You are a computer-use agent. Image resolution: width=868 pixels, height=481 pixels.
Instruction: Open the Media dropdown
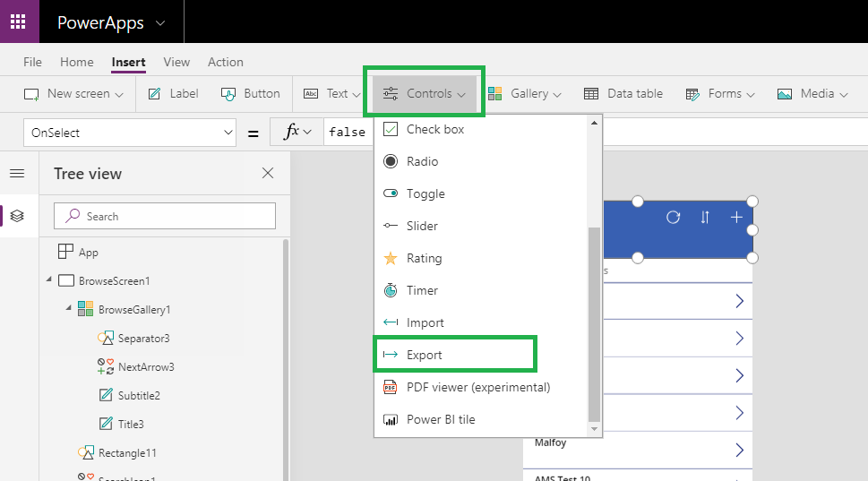pyautogui.click(x=812, y=93)
